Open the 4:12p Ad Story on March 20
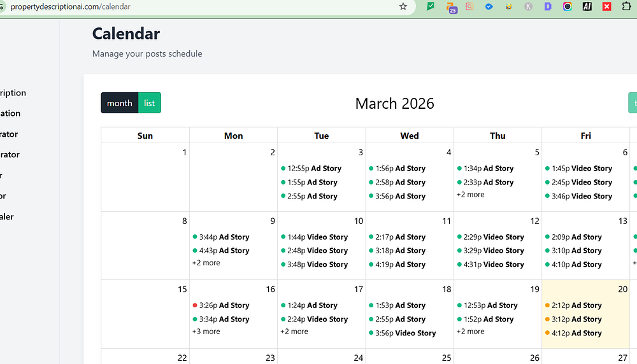 [573, 333]
